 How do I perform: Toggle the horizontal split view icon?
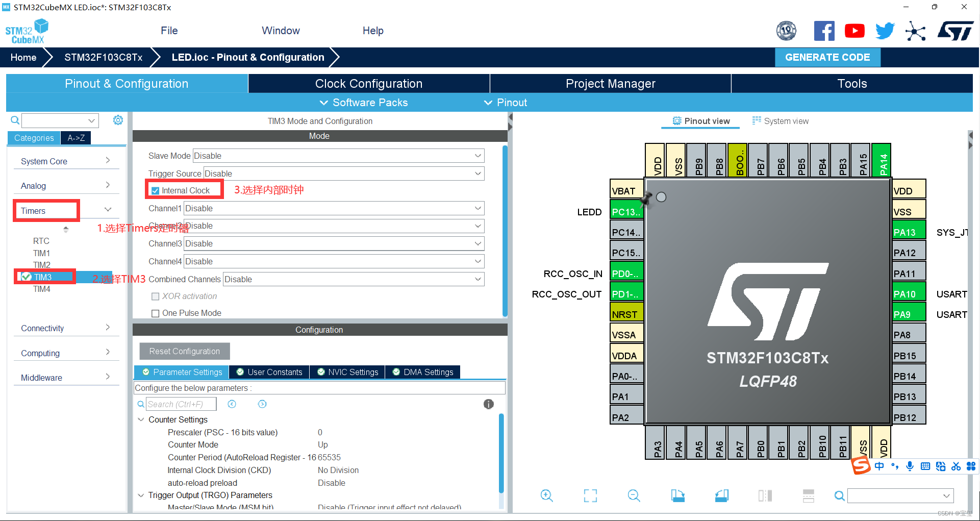pos(809,495)
